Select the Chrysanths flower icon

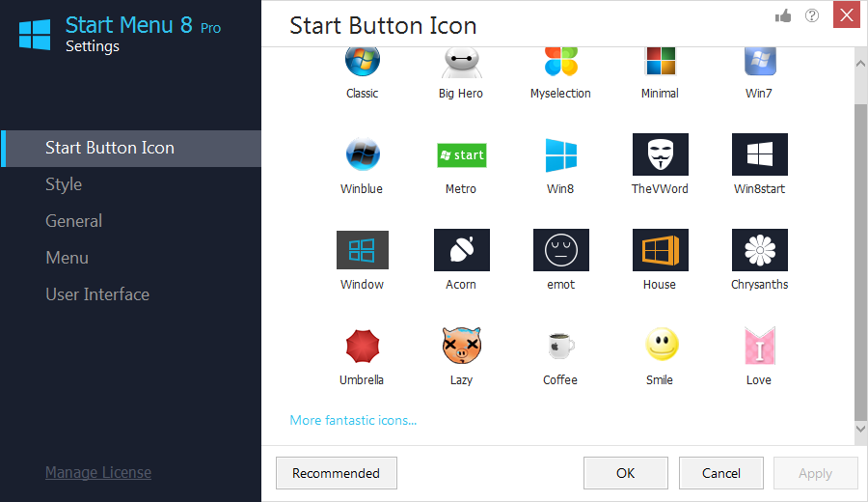(760, 250)
